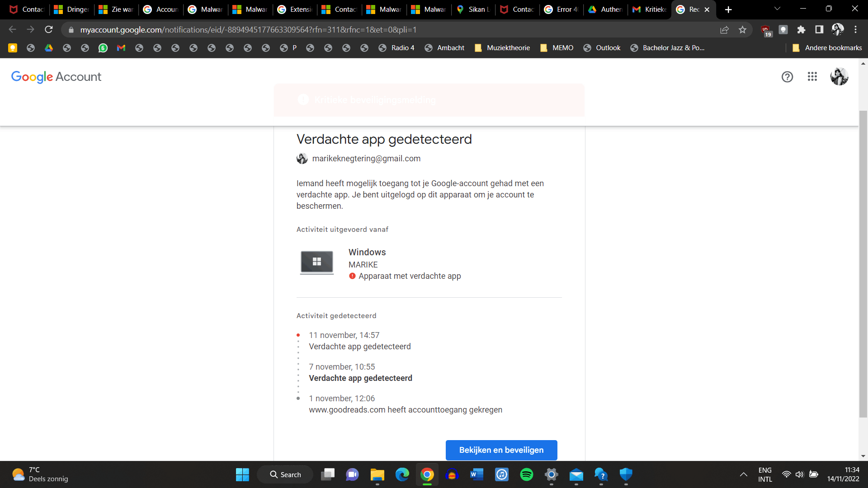
Task: Open Spotify from the taskbar
Action: pos(526,474)
